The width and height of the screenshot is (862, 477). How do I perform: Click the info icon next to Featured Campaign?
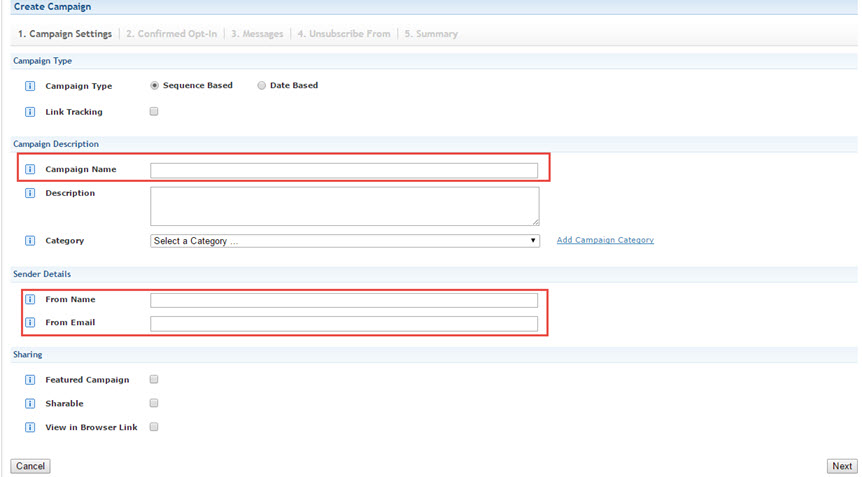pos(30,380)
